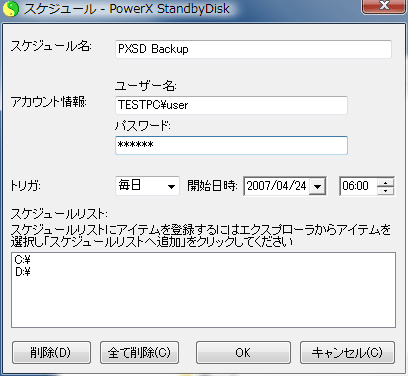Select the パスワード input field
Viewport: 408px width, 376px height.
tap(231, 145)
